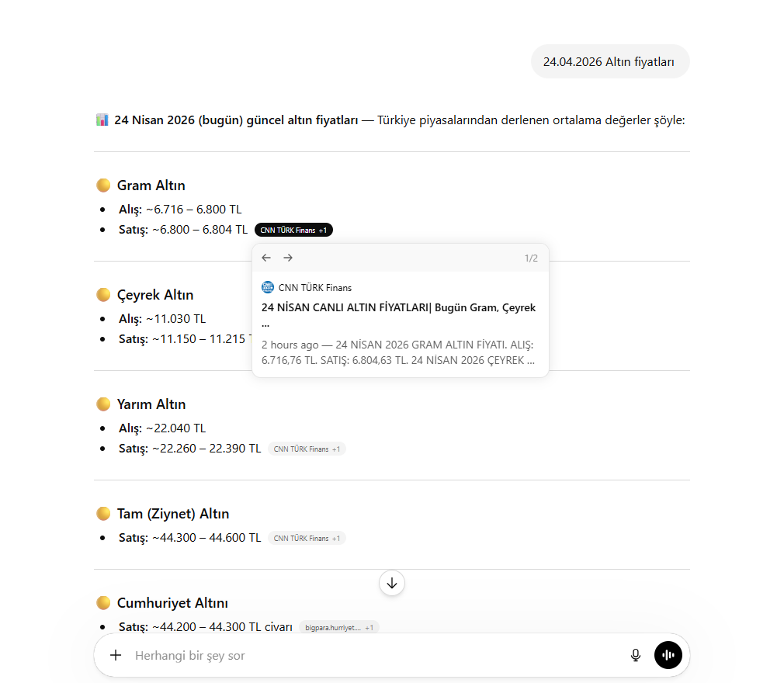Open CNN TÜRK Finans citation under Yarım Altın
Screen dimensions: 784x683
coord(307,449)
